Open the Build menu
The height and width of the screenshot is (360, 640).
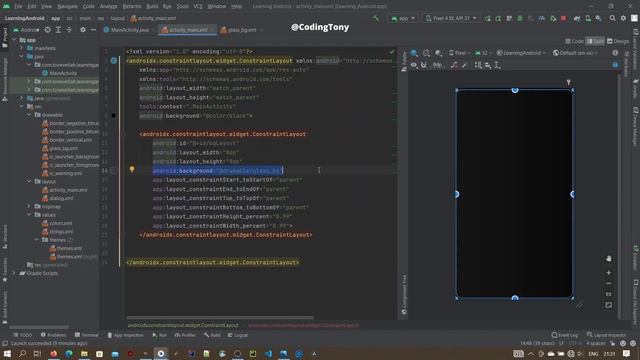point(152,6)
